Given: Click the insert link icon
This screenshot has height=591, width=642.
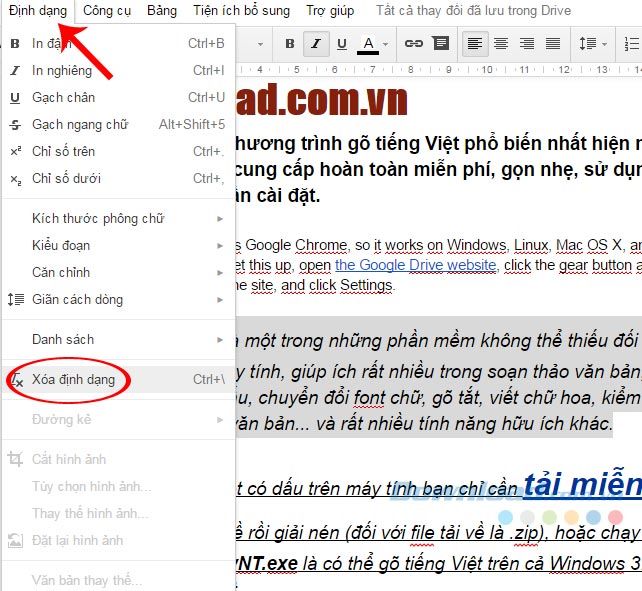Looking at the screenshot, I should coord(413,44).
